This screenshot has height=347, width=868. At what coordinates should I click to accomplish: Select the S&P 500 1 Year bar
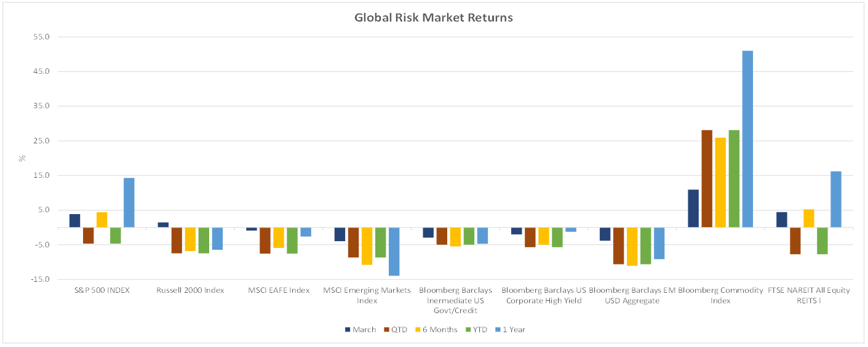tap(129, 202)
